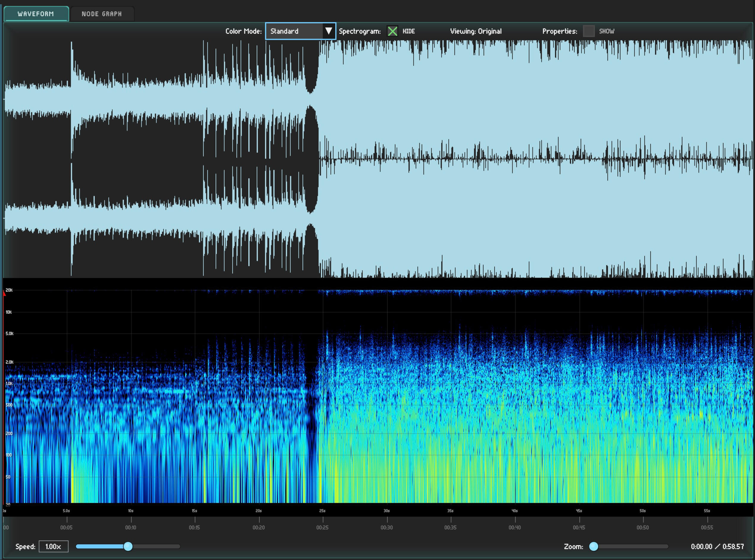The width and height of the screenshot is (755, 560).
Task: Select the Waveform tab
Action: (x=36, y=14)
